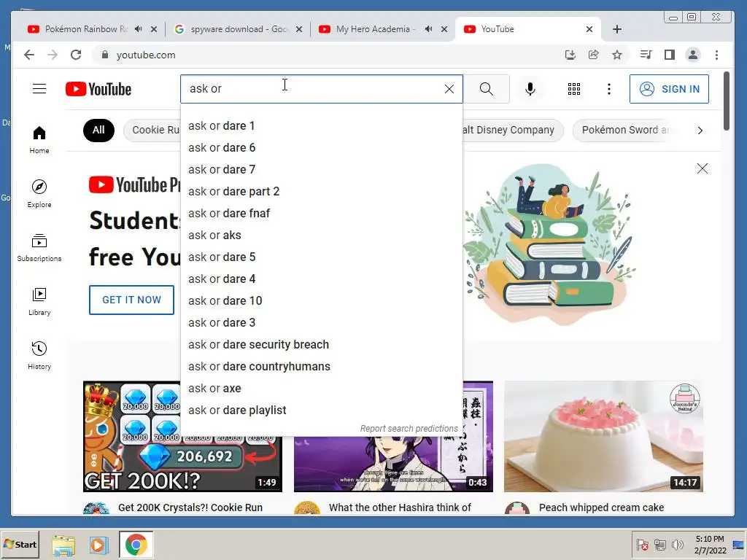Click Report search predictions link

click(409, 429)
